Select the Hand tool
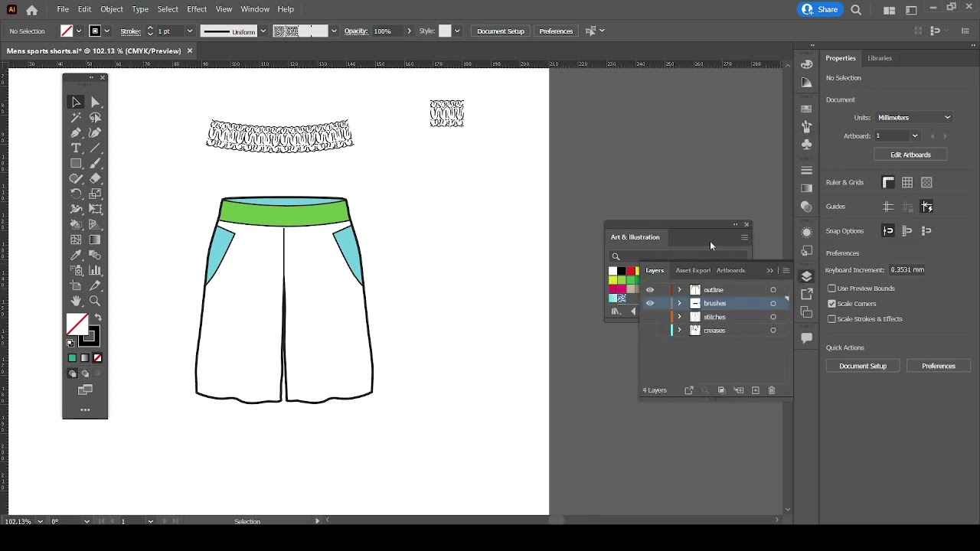 (x=76, y=302)
